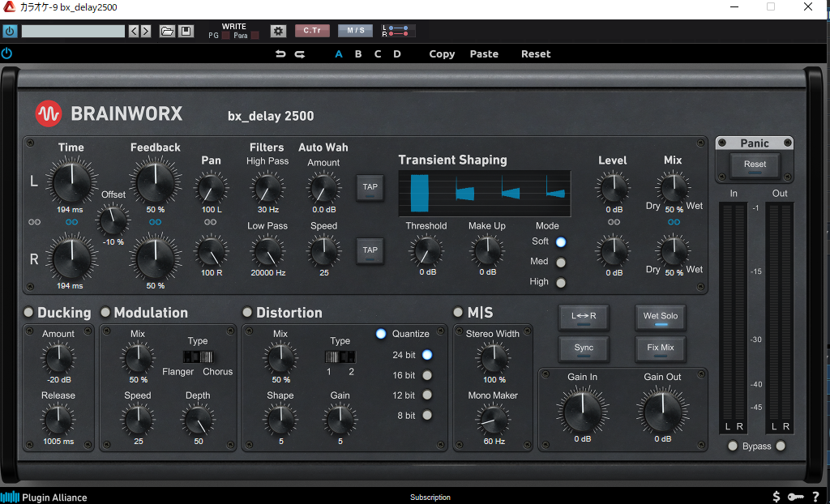This screenshot has height=504, width=830.
Task: Enable the Ducking section
Action: pos(28,312)
